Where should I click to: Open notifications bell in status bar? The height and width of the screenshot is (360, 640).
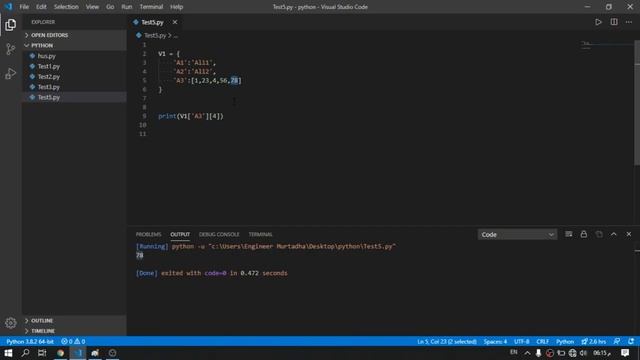[631, 342]
